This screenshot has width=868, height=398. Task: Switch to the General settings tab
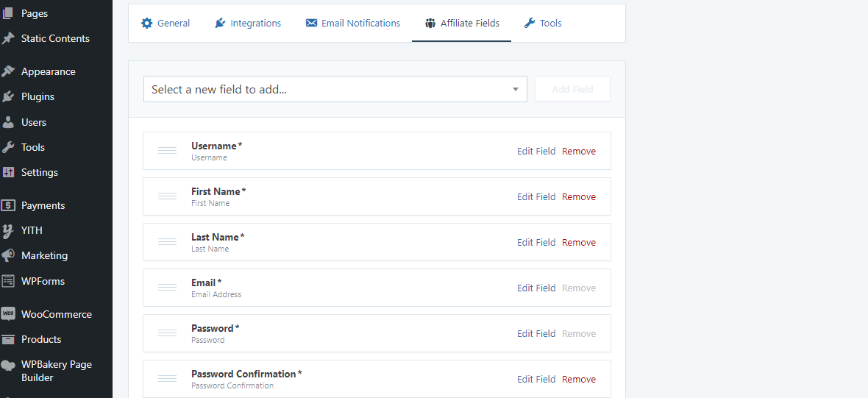pos(166,24)
